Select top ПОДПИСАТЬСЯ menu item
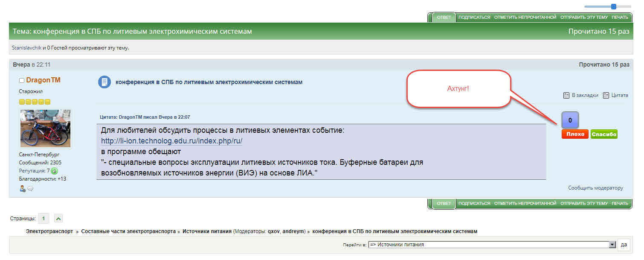644x260 pixels. 474,18
